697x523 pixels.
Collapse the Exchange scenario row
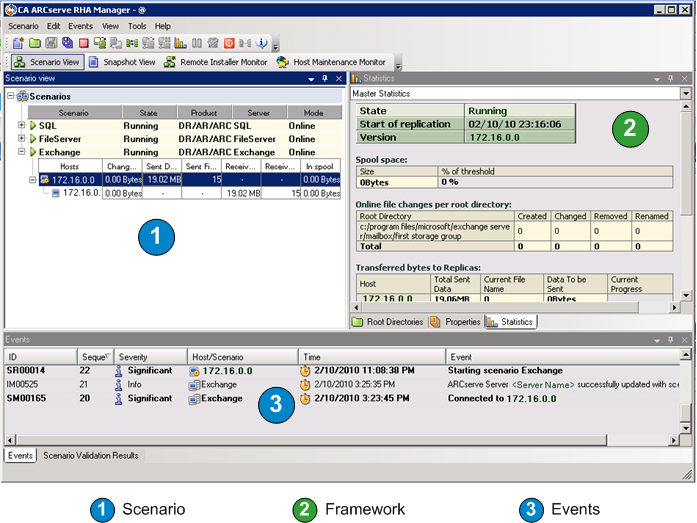[x=21, y=152]
